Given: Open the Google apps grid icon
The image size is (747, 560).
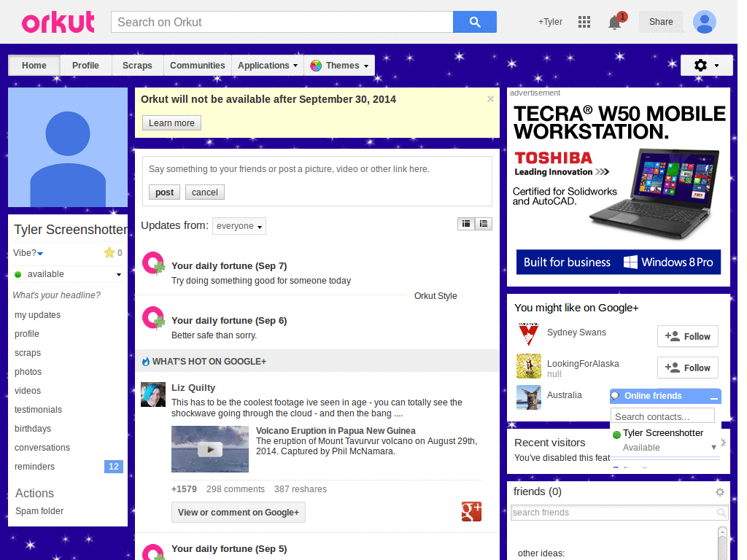Looking at the screenshot, I should tap(584, 22).
